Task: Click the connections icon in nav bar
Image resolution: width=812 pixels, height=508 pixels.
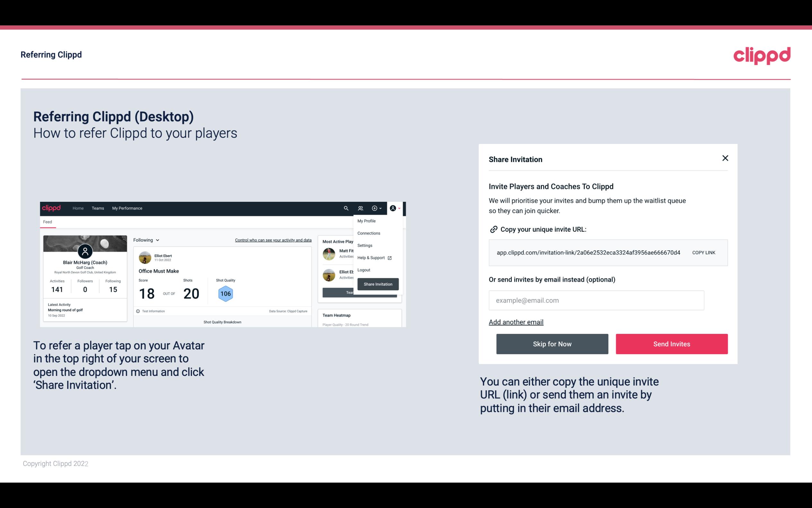Action: [360, 208]
